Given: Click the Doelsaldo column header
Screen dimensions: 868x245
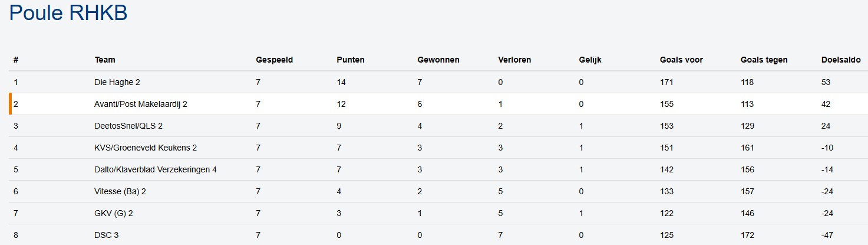Looking at the screenshot, I should click(x=841, y=60).
